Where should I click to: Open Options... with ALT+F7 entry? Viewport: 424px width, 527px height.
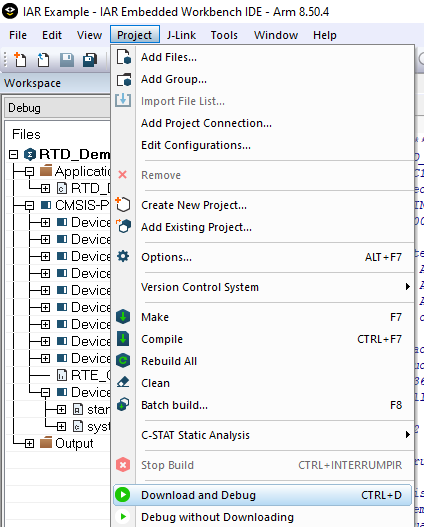[263, 257]
